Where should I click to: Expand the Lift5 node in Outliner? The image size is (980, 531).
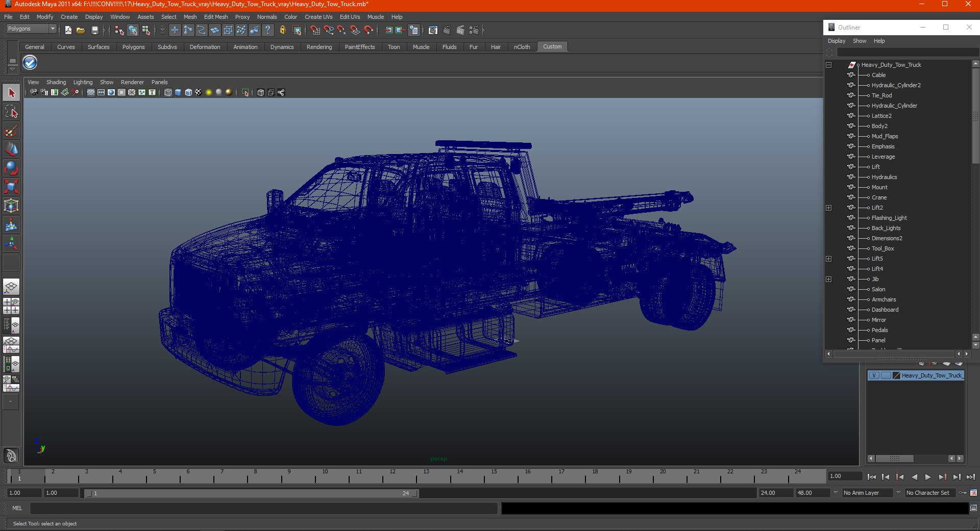(x=828, y=259)
